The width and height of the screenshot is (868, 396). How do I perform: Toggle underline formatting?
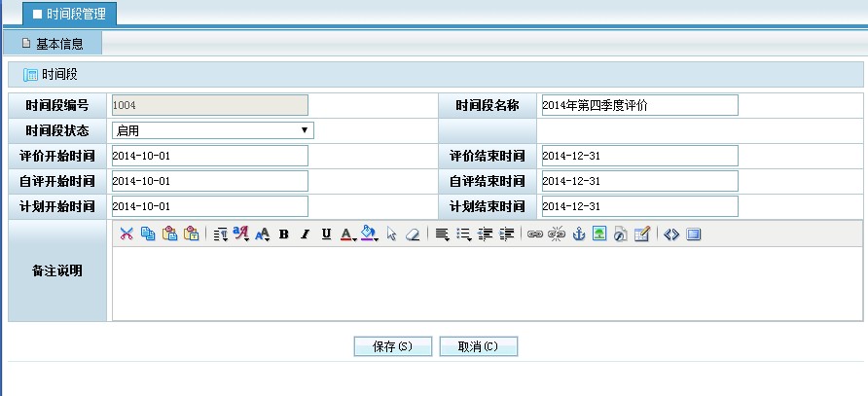pos(326,234)
